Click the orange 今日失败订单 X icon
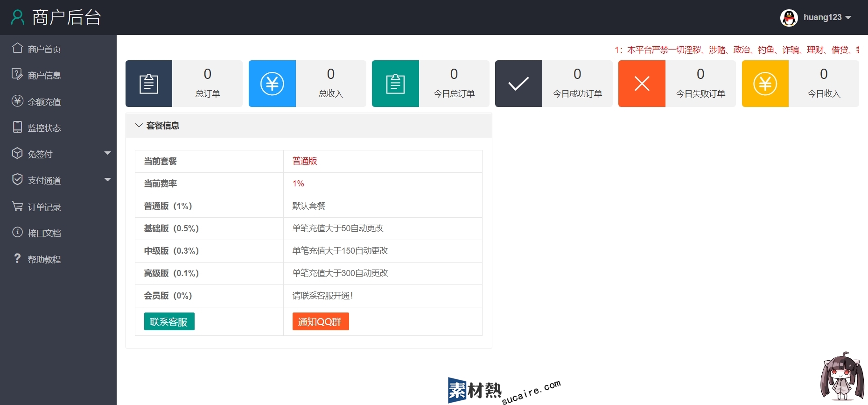This screenshot has width=868, height=405. point(642,84)
